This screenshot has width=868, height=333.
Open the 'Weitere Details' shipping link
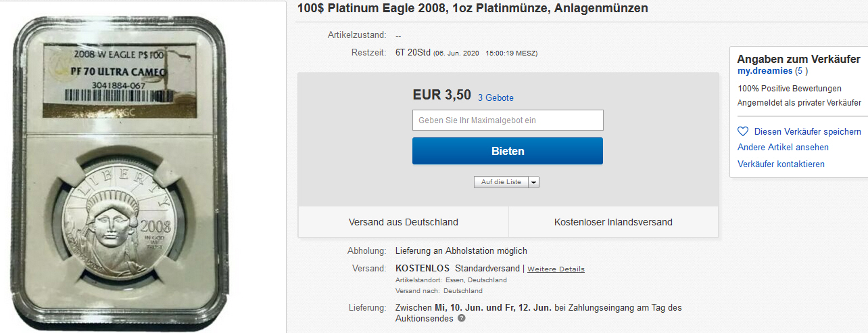point(556,269)
